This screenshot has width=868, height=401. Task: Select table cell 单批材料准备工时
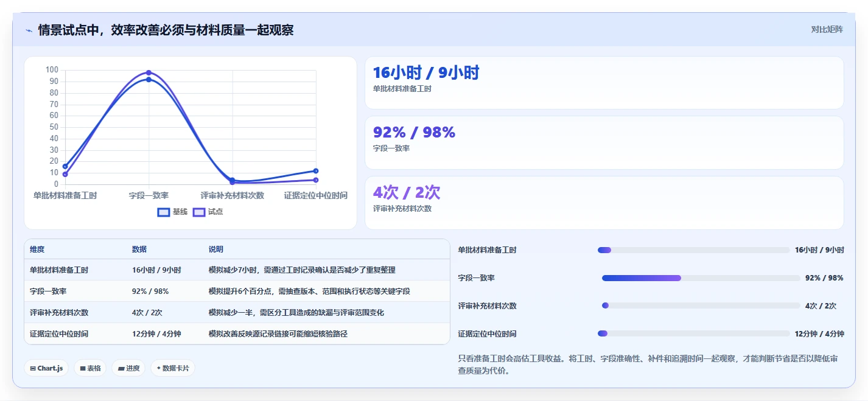click(59, 270)
